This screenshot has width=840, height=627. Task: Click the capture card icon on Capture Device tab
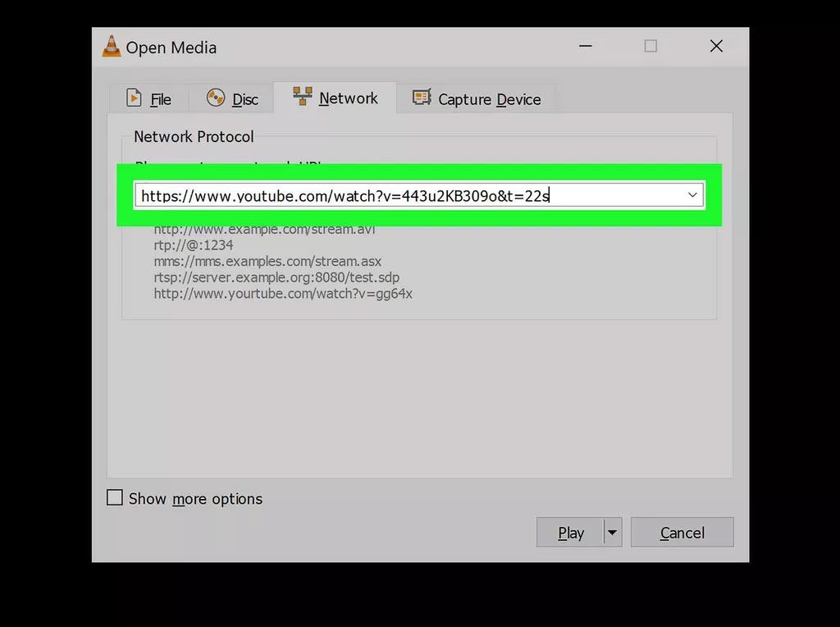point(422,98)
